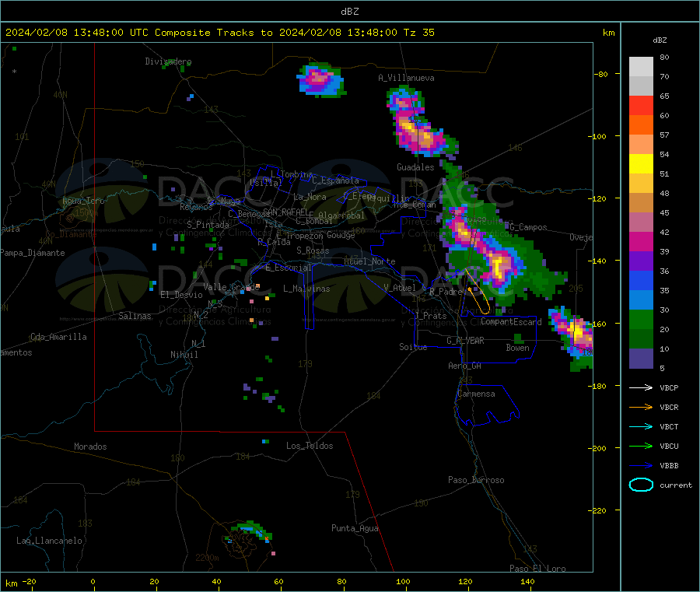
Task: Click the 'Cda_Amarilla' place label
Action: 58,337
